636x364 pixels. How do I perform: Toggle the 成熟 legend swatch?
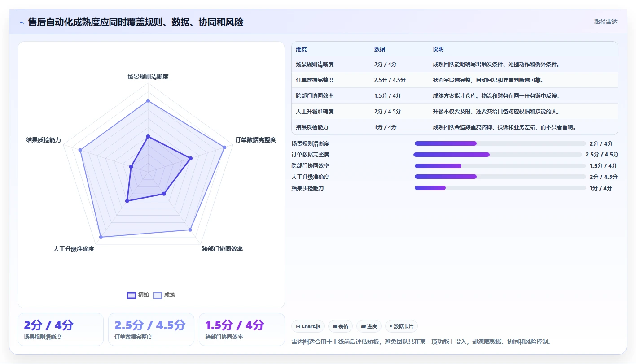tap(158, 295)
